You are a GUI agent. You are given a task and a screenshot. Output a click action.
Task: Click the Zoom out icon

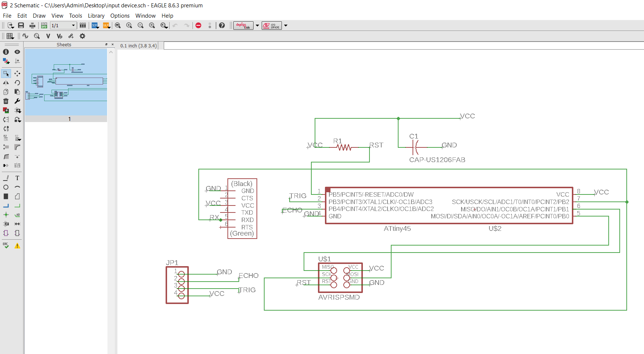click(141, 25)
